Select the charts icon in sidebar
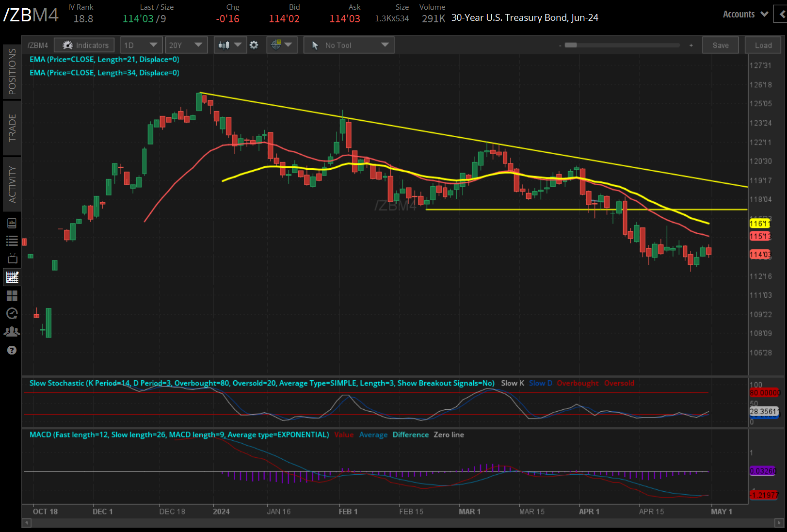The image size is (787, 532). tap(12, 277)
